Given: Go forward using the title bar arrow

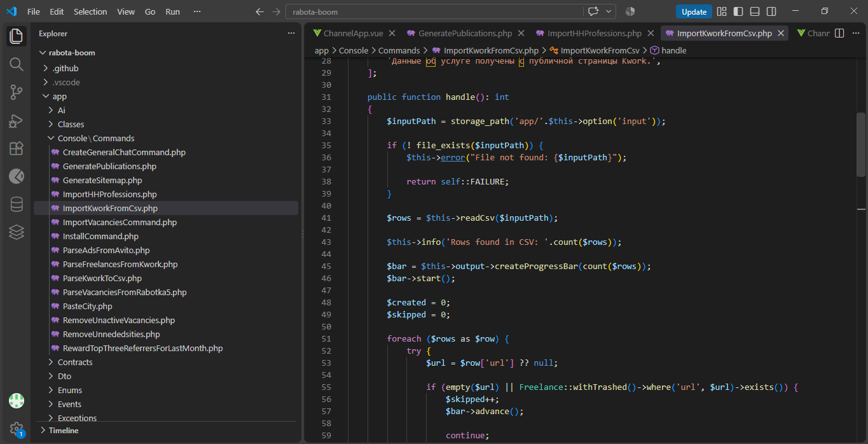Looking at the screenshot, I should (276, 11).
